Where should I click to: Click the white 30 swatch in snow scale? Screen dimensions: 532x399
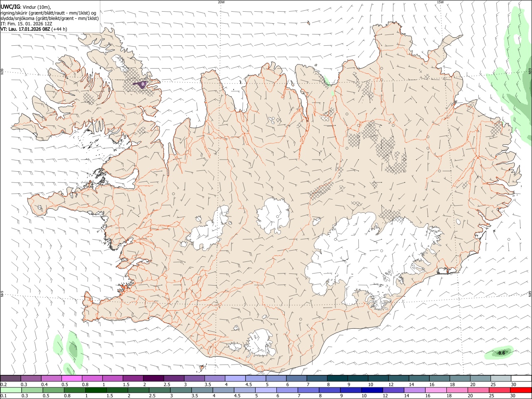[x=521, y=378]
